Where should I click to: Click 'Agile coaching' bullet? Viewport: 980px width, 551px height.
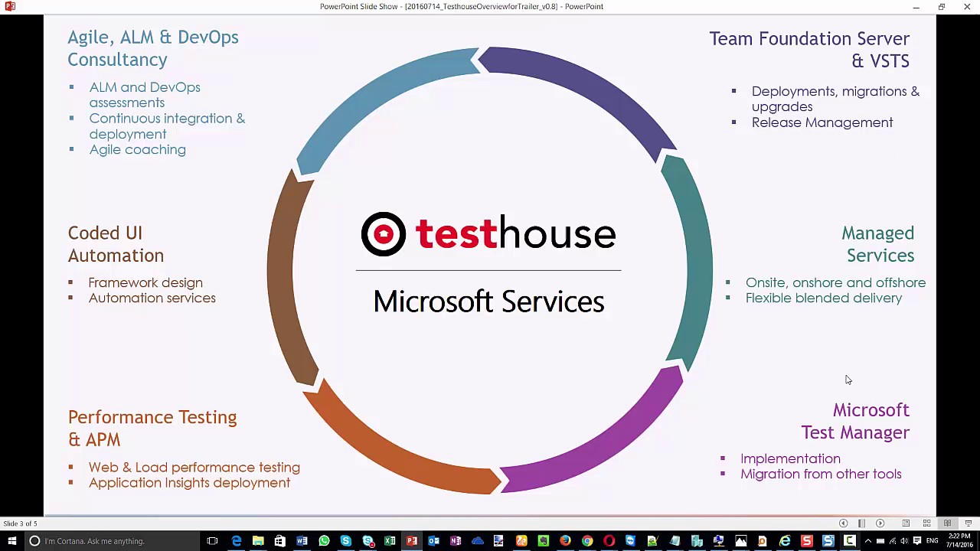(x=137, y=149)
